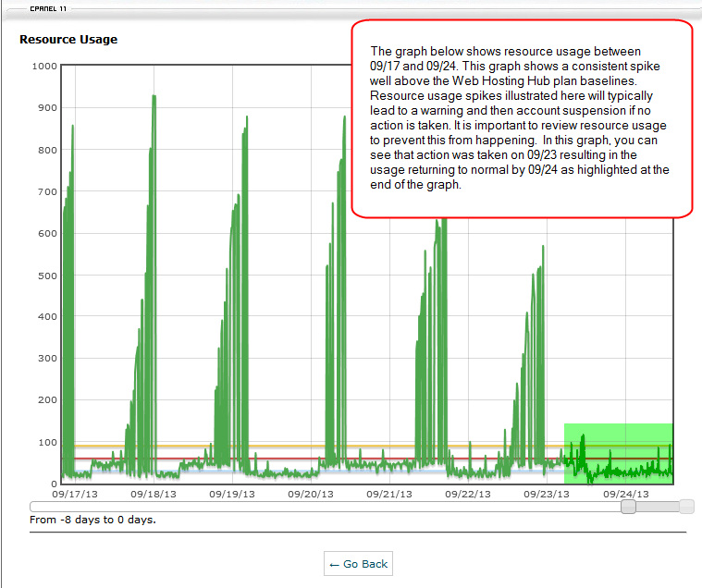Click the left handle of the date range slider
702x588 pixels.
pos(628,507)
